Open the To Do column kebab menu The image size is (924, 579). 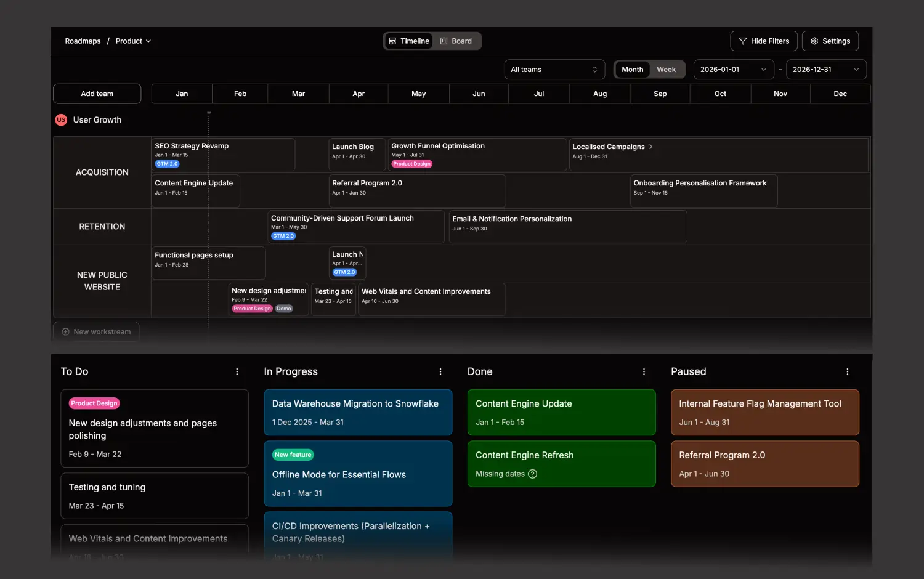(237, 371)
